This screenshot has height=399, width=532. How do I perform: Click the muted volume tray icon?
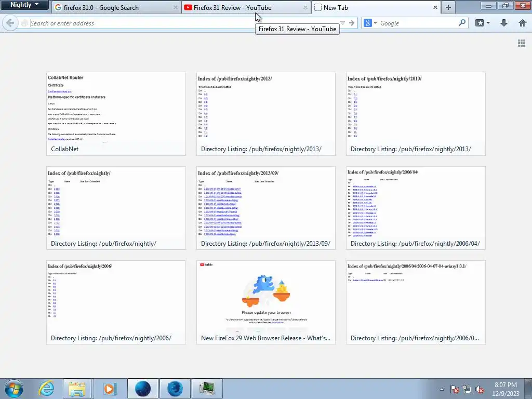[x=480, y=389]
